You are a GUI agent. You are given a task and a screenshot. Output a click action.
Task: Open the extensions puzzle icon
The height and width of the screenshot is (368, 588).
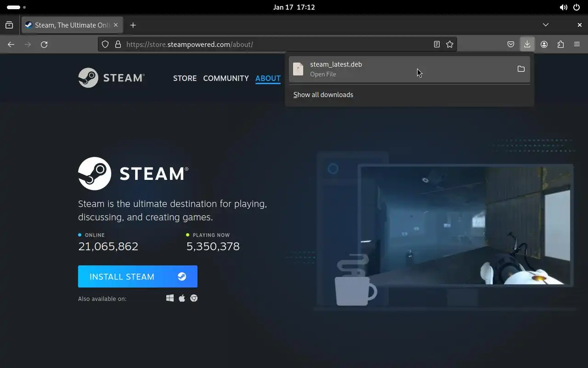tap(560, 44)
